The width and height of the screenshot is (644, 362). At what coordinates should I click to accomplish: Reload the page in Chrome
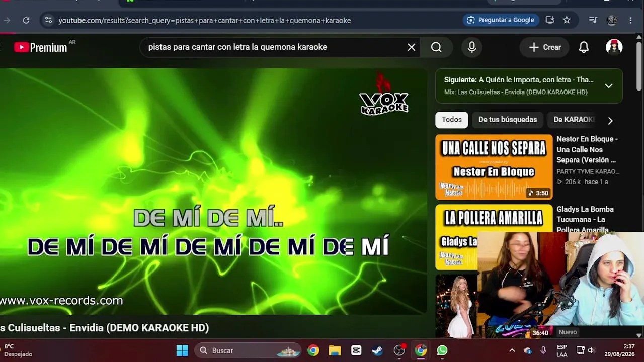click(26, 20)
